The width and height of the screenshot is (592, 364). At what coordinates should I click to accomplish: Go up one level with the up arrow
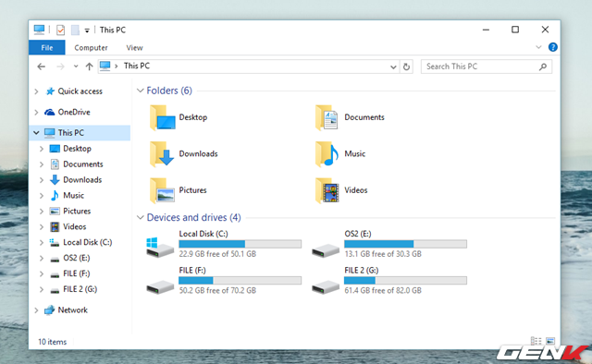[89, 67]
